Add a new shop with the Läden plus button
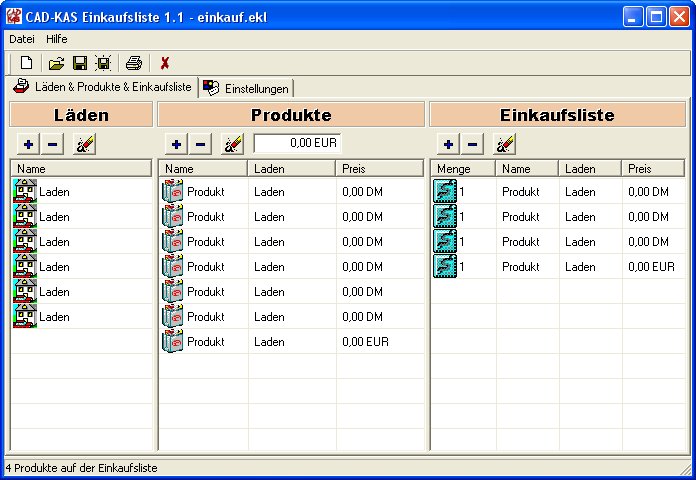The height and width of the screenshot is (480, 696). 28,144
